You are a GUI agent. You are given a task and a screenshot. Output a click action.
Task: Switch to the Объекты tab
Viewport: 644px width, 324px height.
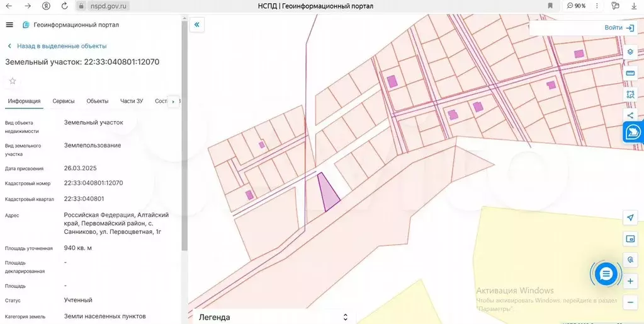[x=98, y=101]
